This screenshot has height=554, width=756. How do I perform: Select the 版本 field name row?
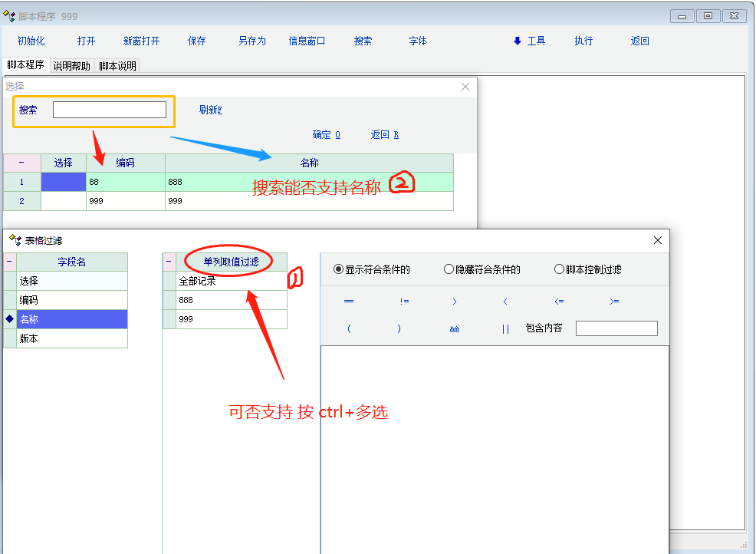coord(71,338)
